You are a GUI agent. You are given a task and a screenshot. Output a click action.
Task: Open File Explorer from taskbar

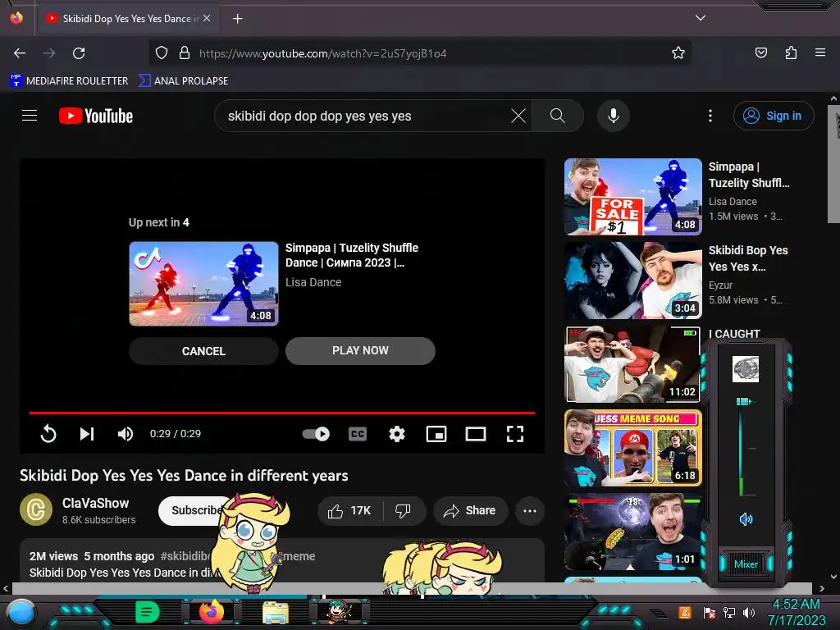[276, 612]
